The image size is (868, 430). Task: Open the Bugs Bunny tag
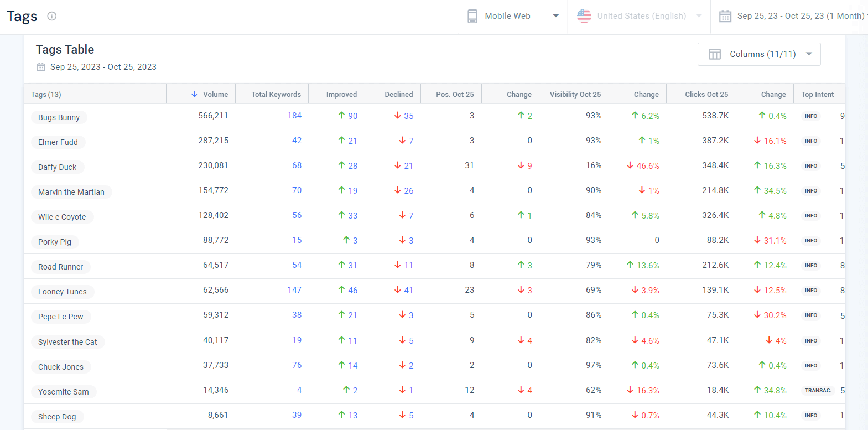click(59, 117)
